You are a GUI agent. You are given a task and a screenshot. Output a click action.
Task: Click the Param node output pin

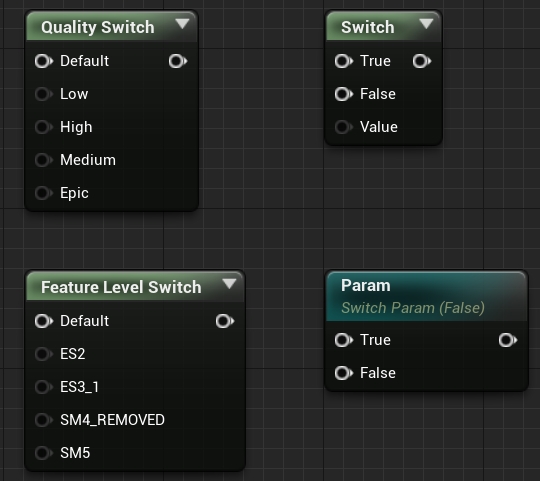(508, 340)
